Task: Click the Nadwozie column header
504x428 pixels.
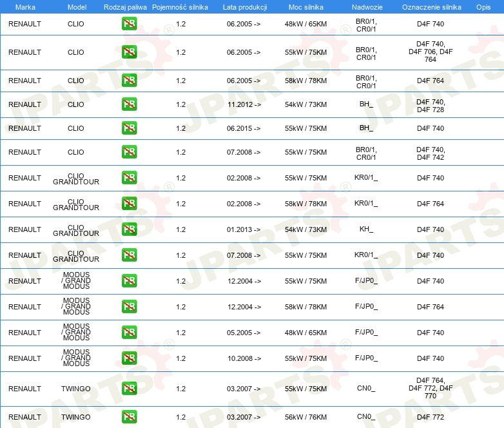Action: [367, 7]
